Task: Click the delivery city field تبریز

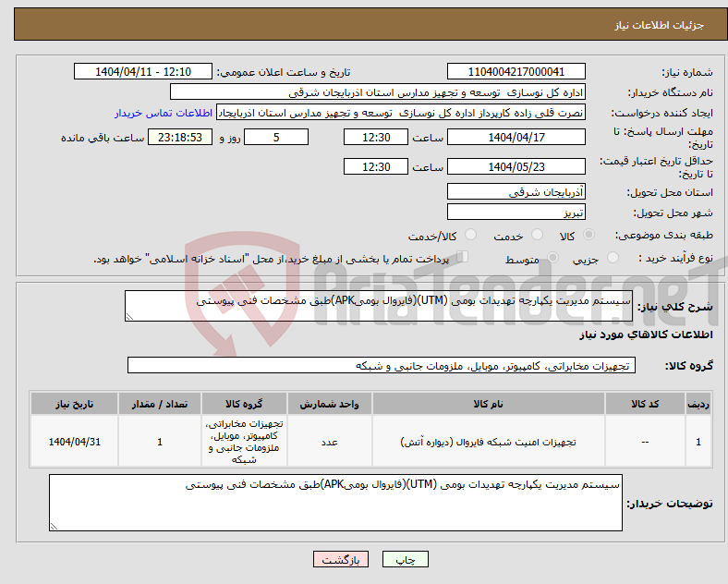Action: pyautogui.click(x=516, y=213)
